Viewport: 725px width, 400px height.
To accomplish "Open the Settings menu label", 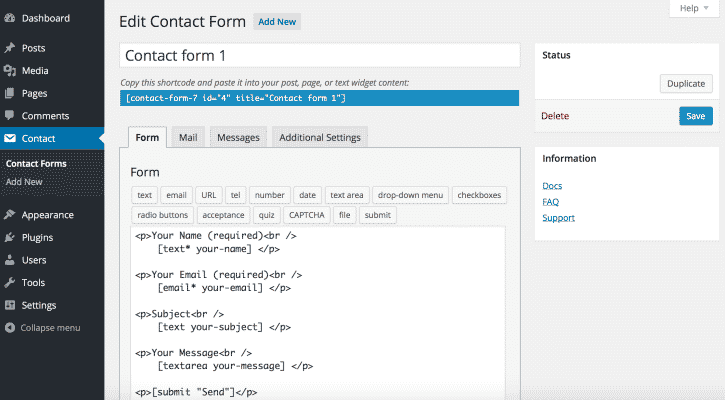I will point(39,305).
